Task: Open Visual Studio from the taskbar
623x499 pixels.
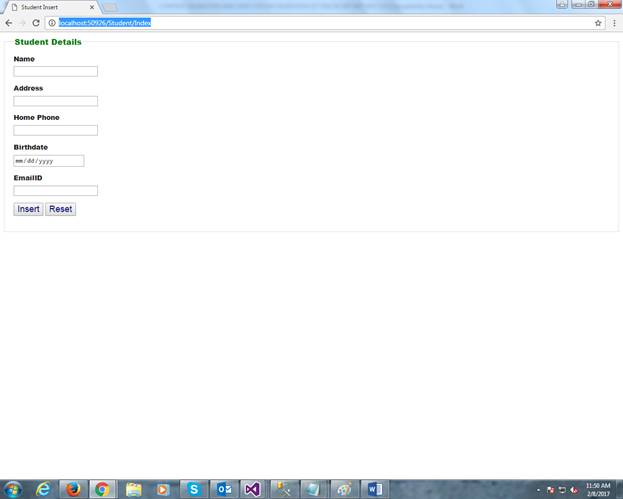Action: click(252, 489)
